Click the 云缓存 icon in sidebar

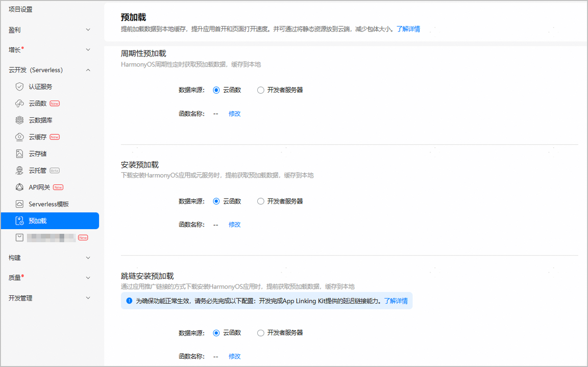pos(20,137)
